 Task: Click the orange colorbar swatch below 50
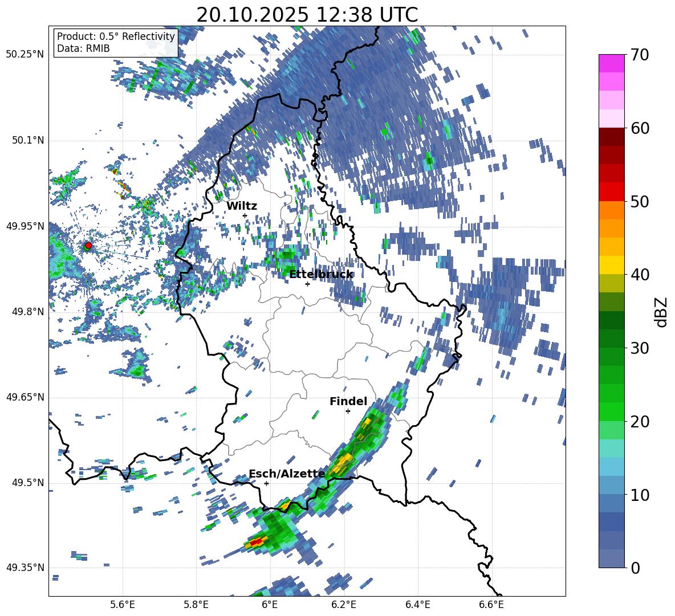(x=612, y=210)
